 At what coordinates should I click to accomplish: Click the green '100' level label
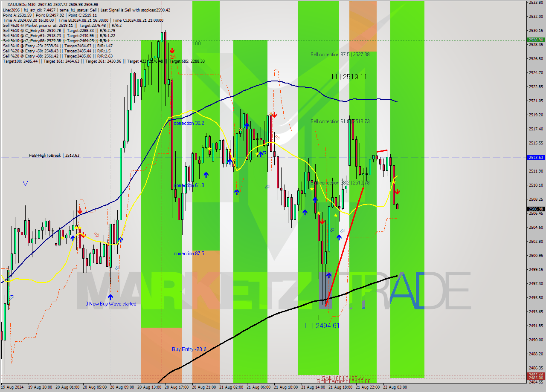click(x=196, y=43)
